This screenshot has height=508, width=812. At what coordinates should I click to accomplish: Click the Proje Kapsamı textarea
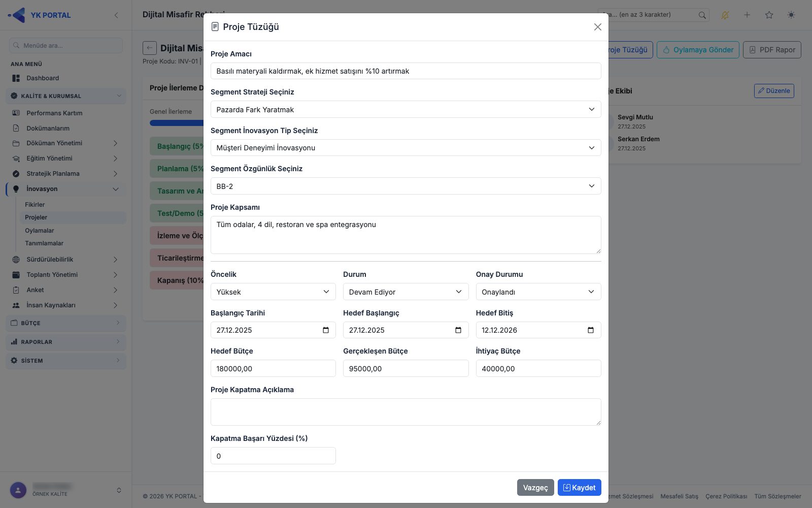405,235
